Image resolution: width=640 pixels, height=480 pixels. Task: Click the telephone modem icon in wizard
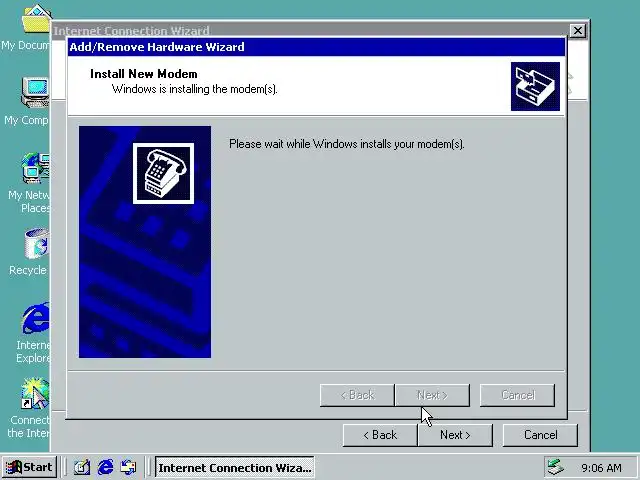click(x=163, y=173)
